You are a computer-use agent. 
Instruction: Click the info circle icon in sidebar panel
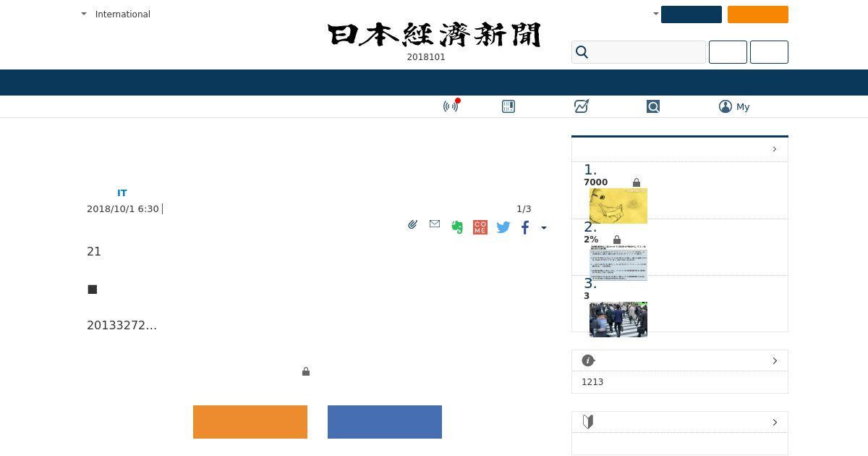pos(588,360)
